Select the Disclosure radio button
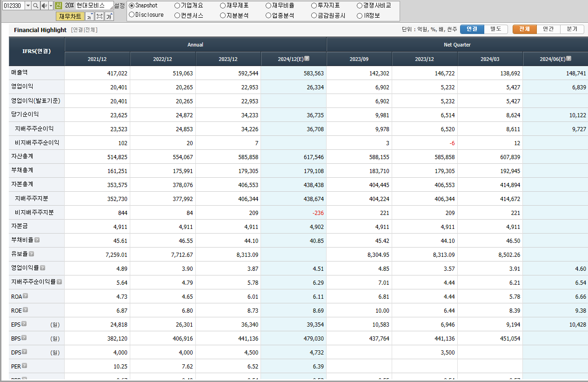The height and width of the screenshot is (382, 588). [x=132, y=15]
